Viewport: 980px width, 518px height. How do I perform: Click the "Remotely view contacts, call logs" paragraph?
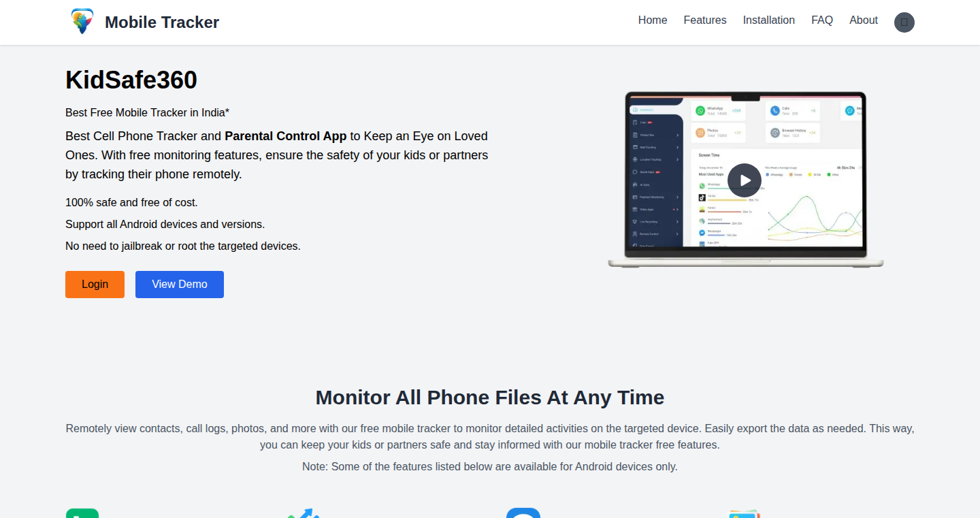click(x=490, y=437)
